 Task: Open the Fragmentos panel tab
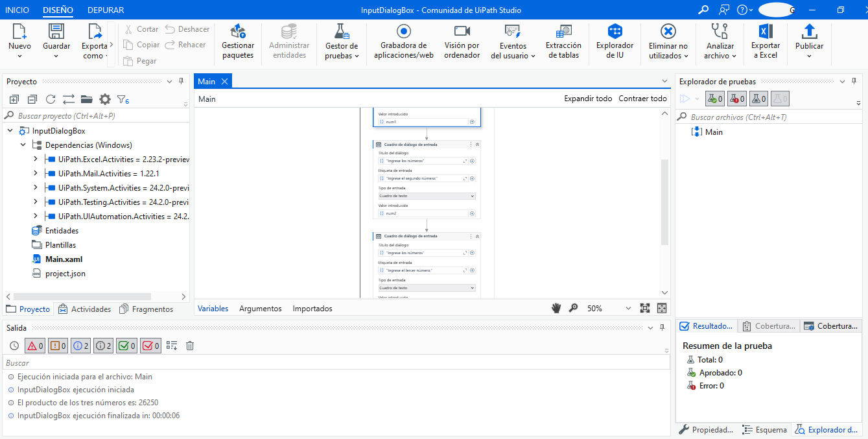pyautogui.click(x=147, y=309)
